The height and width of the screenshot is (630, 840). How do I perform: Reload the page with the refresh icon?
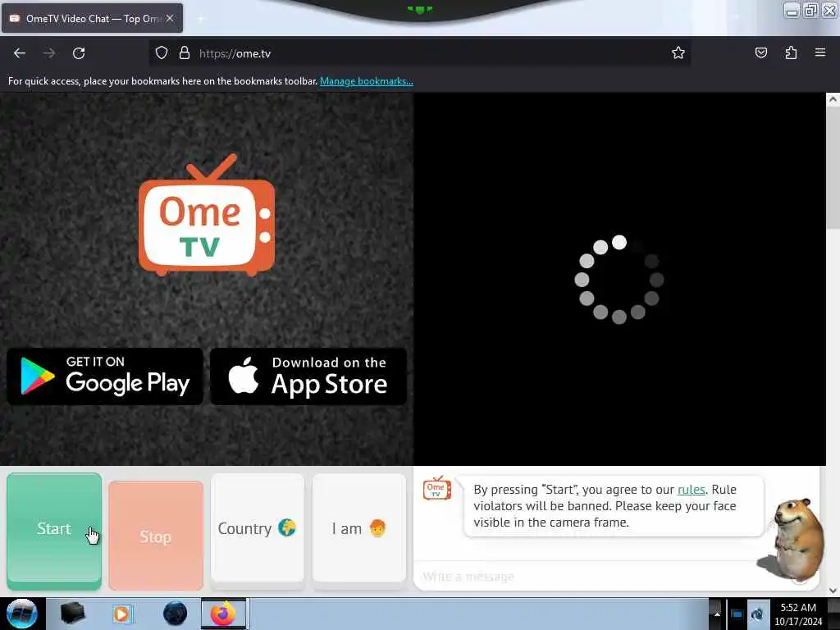tap(79, 53)
